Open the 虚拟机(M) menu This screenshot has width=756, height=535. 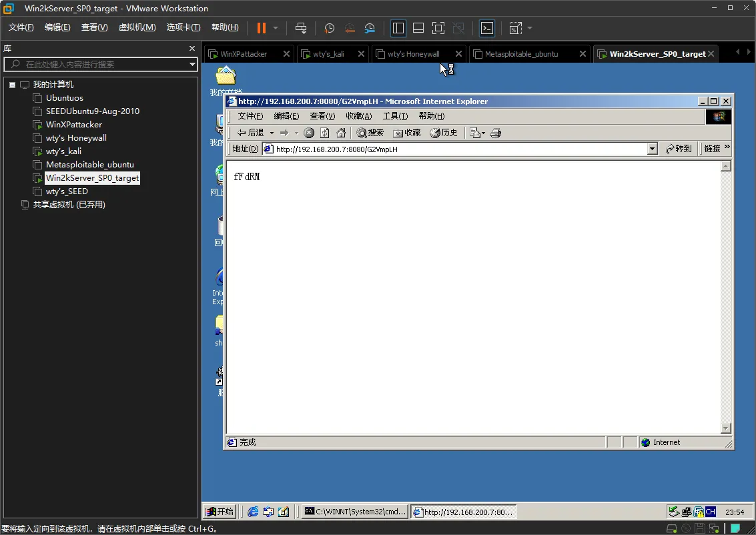(137, 27)
